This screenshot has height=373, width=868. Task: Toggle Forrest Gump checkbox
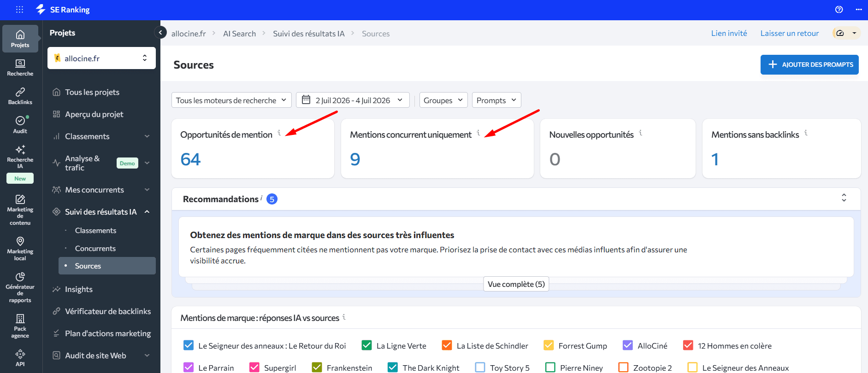pos(549,345)
